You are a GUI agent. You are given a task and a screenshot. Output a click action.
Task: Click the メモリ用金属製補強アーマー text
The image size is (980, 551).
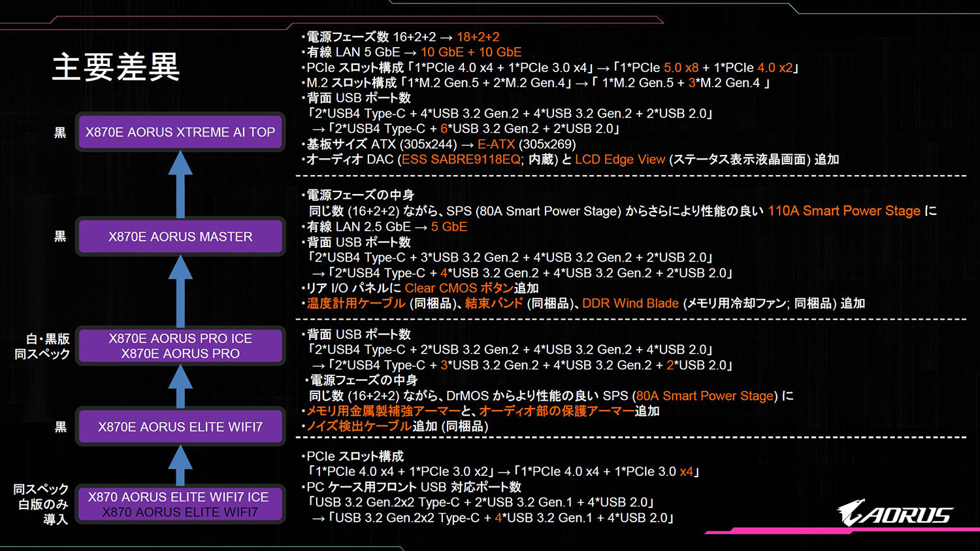tap(384, 411)
